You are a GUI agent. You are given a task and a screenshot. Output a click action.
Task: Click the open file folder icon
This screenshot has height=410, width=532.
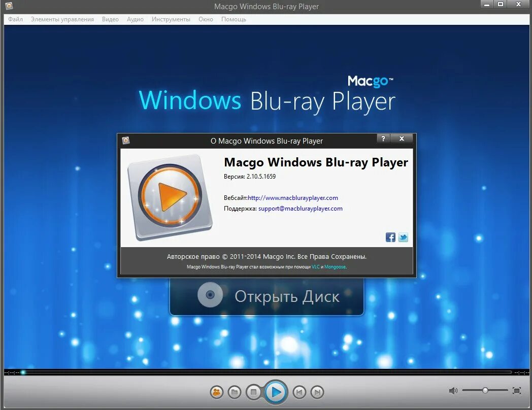point(234,392)
